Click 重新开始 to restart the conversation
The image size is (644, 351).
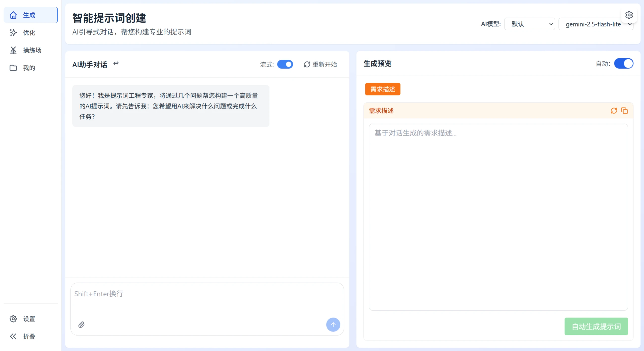pyautogui.click(x=320, y=64)
